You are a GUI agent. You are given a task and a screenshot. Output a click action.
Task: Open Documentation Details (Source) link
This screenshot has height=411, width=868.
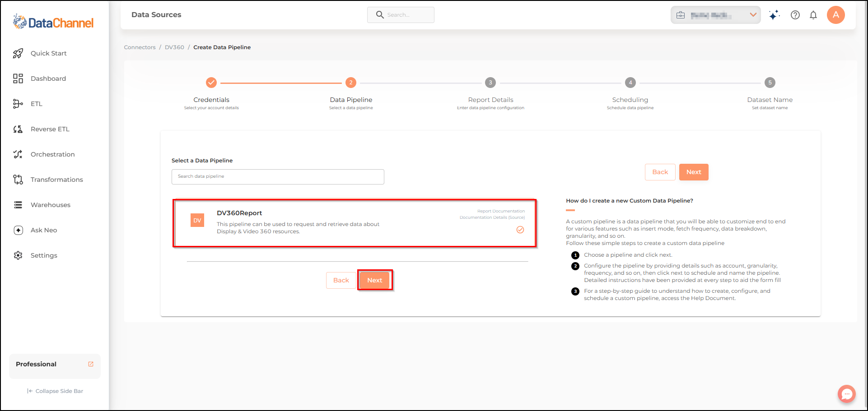point(492,217)
